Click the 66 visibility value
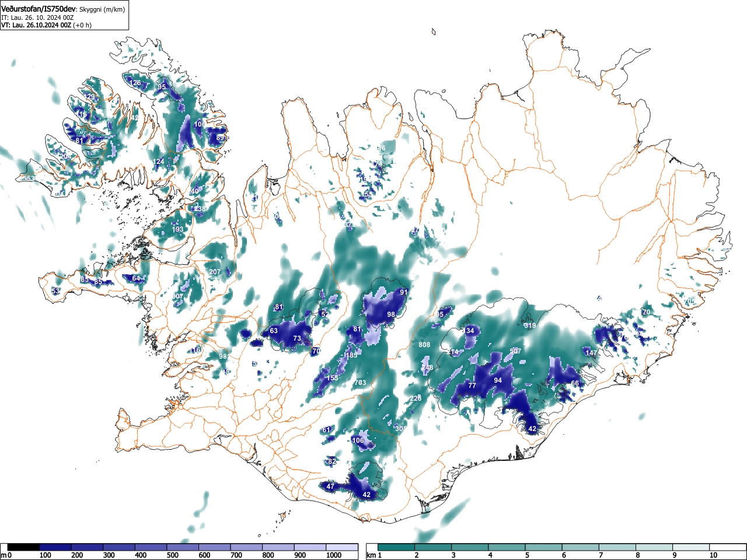Image resolution: width=747 pixels, height=560 pixels. coord(575,383)
